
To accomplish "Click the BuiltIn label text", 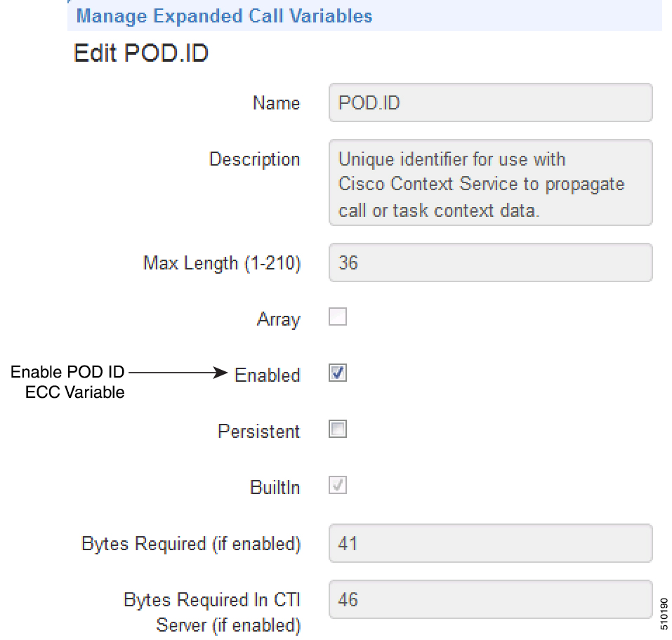I will pos(275,488).
